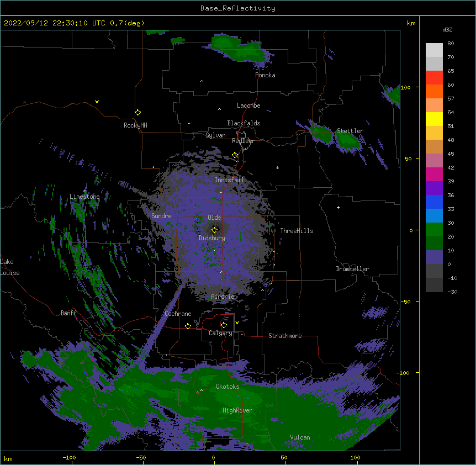Viewport: 476px width, 465px height.
Task: Click the yellow marker below Cochrane
Action: point(188,326)
